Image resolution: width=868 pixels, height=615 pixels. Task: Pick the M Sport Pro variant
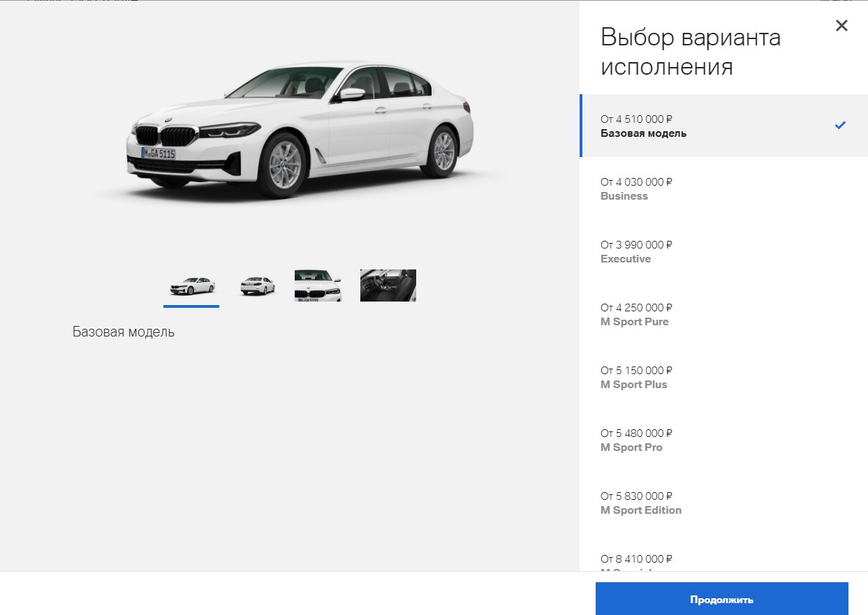tap(723, 440)
